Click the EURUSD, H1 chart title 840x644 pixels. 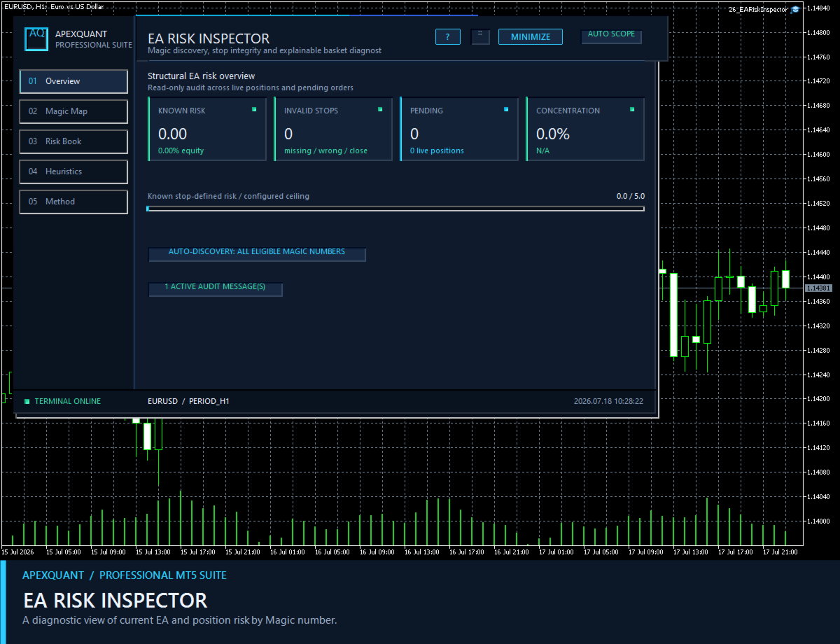[x=53, y=6]
